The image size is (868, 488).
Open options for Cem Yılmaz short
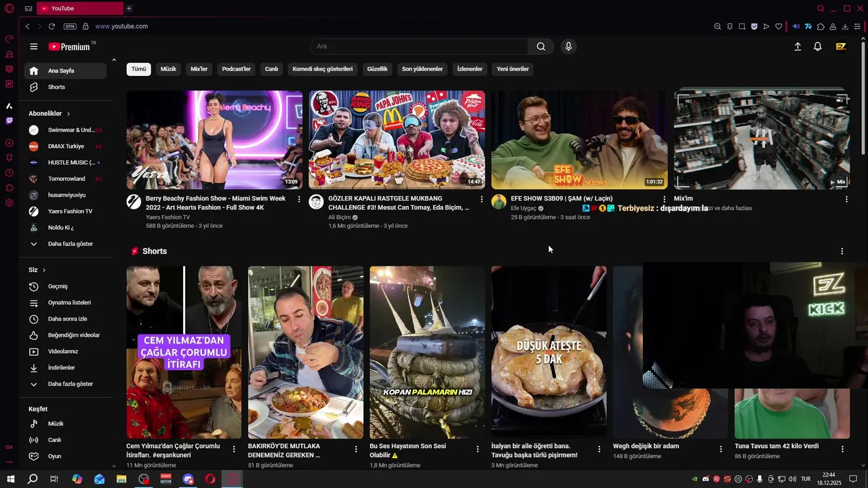coord(234,449)
